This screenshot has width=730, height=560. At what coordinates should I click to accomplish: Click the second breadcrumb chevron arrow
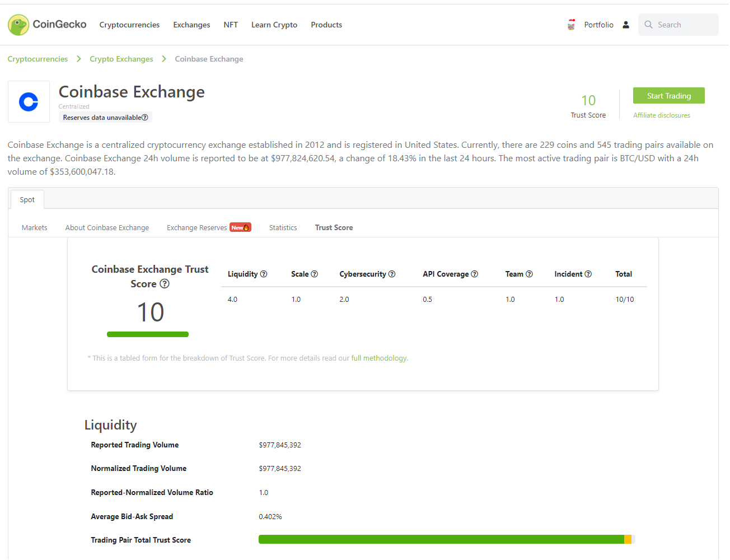(163, 59)
